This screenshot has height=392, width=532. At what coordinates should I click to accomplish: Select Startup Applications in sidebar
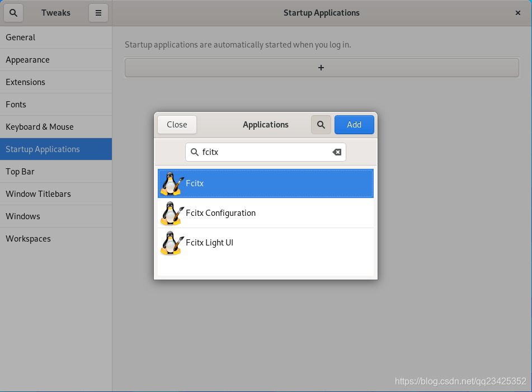coord(56,149)
